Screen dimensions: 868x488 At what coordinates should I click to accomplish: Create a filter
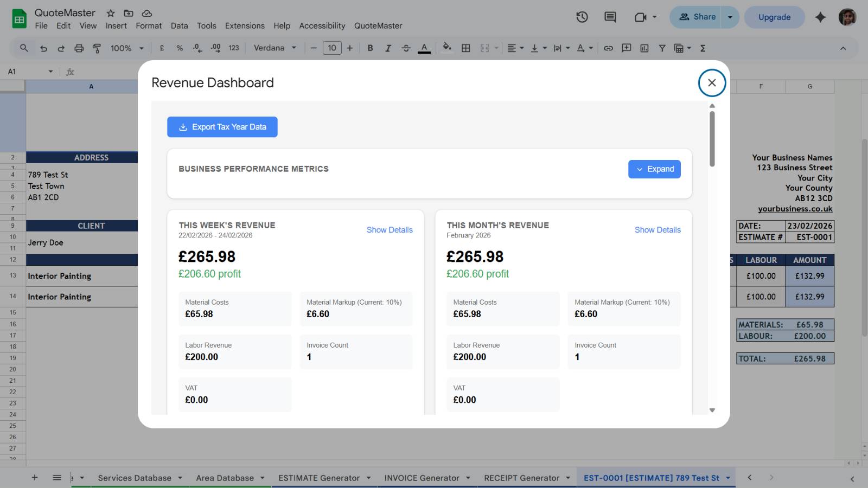[662, 48]
